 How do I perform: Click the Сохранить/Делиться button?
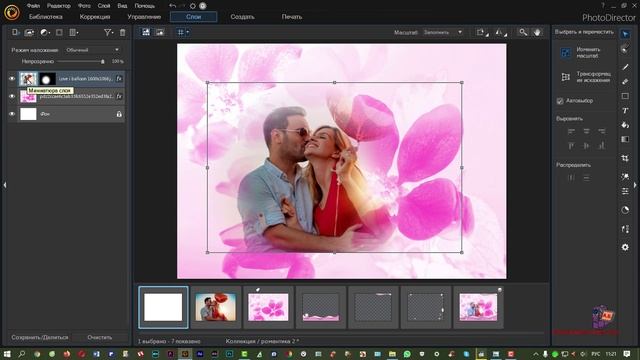[40, 337]
